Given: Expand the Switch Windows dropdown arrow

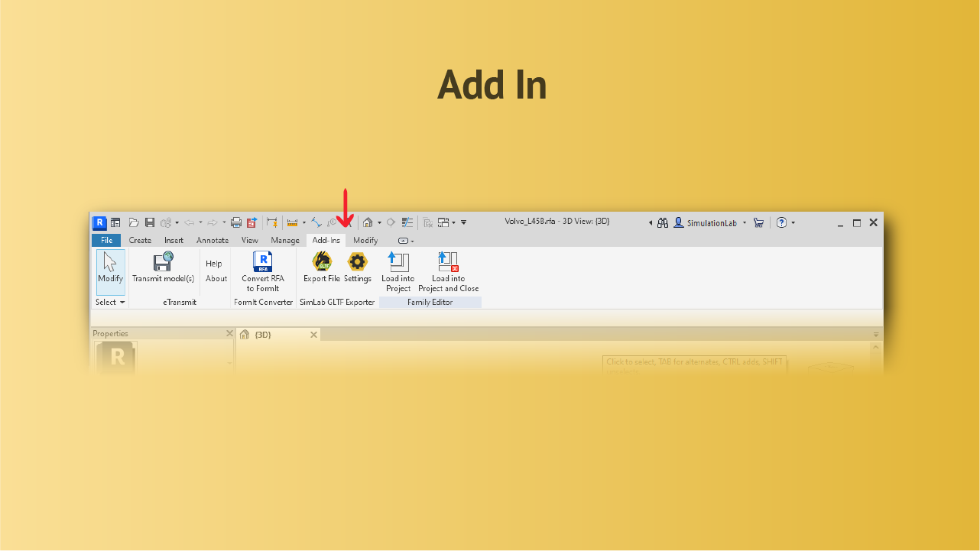Looking at the screenshot, I should click(453, 222).
